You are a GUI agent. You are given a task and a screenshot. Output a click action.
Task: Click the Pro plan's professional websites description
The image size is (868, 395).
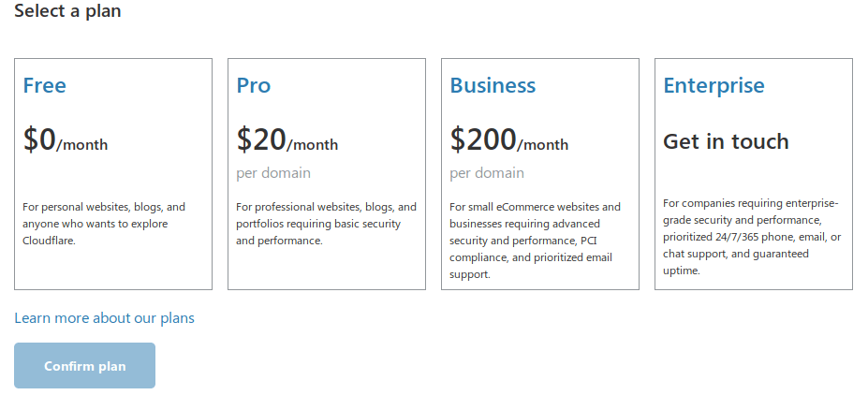click(326, 223)
